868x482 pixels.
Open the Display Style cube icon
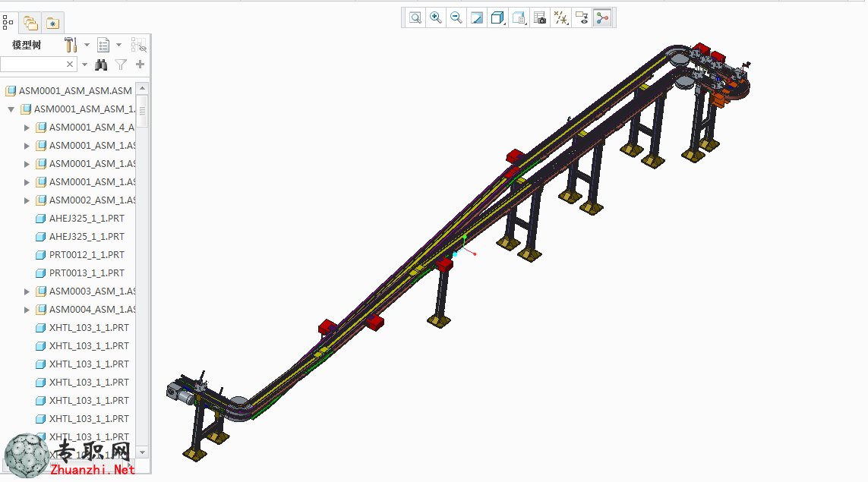click(x=497, y=17)
